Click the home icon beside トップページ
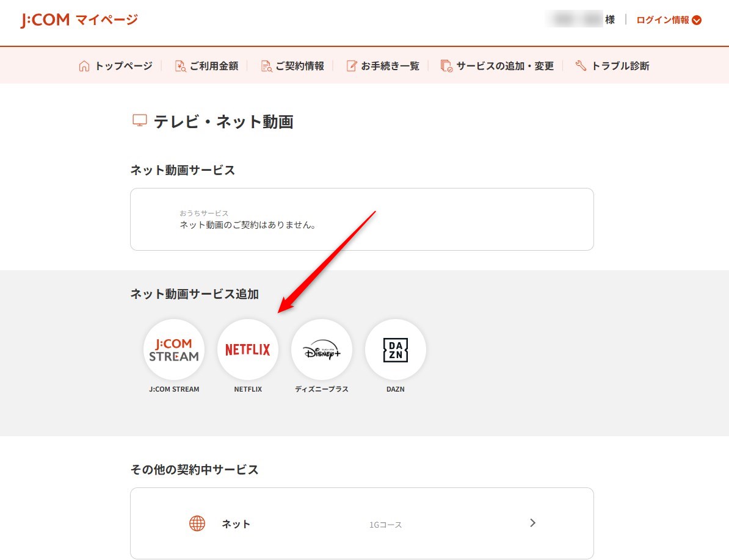The image size is (729, 560). click(x=84, y=66)
